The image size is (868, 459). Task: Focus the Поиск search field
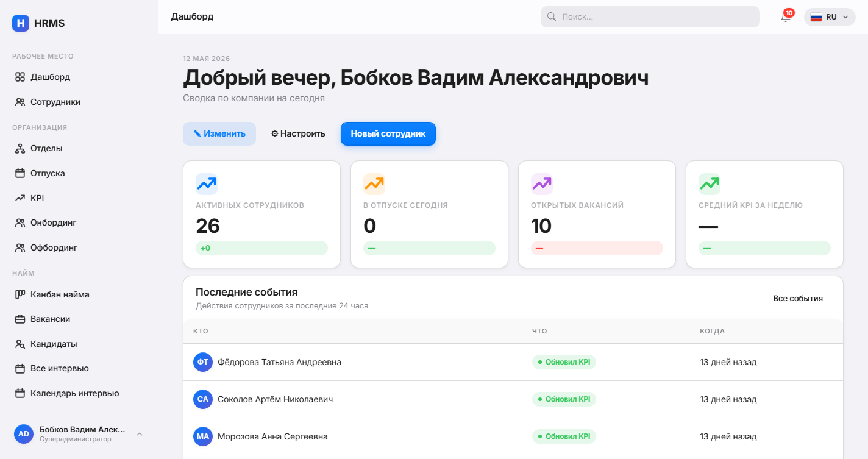coord(650,17)
